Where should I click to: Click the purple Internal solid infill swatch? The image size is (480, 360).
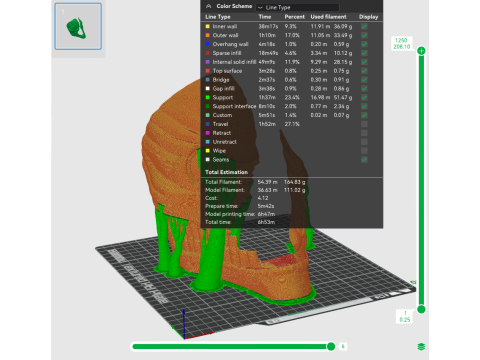click(x=208, y=62)
